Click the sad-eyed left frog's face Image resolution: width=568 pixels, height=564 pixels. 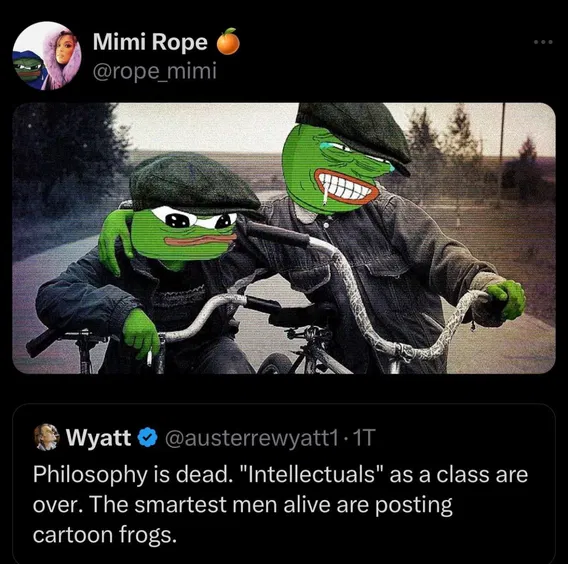[184, 234]
